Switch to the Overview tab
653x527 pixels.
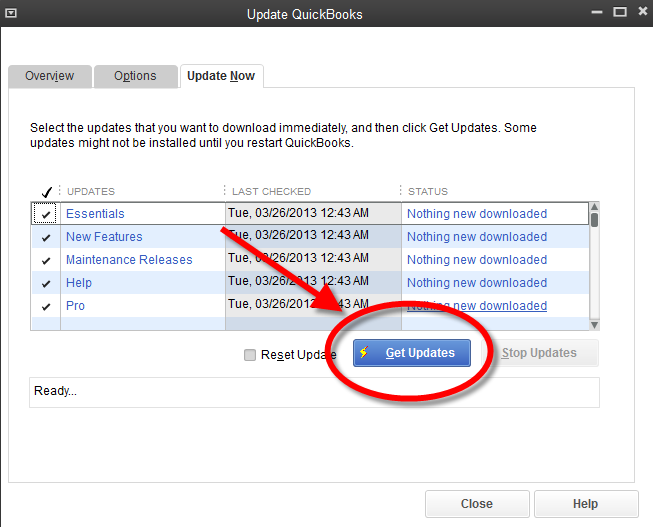50,76
